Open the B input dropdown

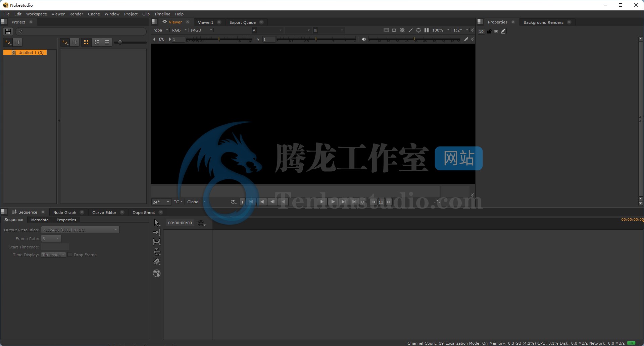[329, 31]
